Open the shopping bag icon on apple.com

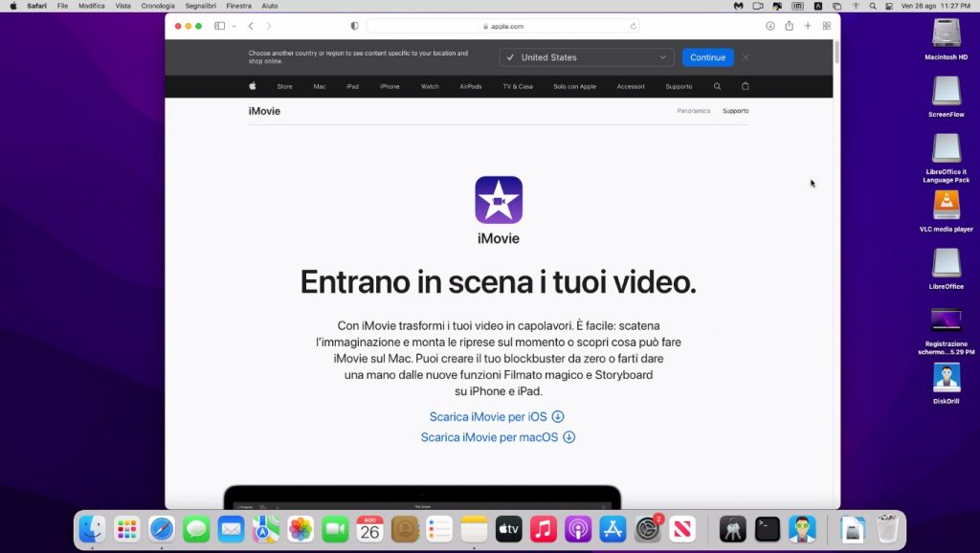point(746,86)
